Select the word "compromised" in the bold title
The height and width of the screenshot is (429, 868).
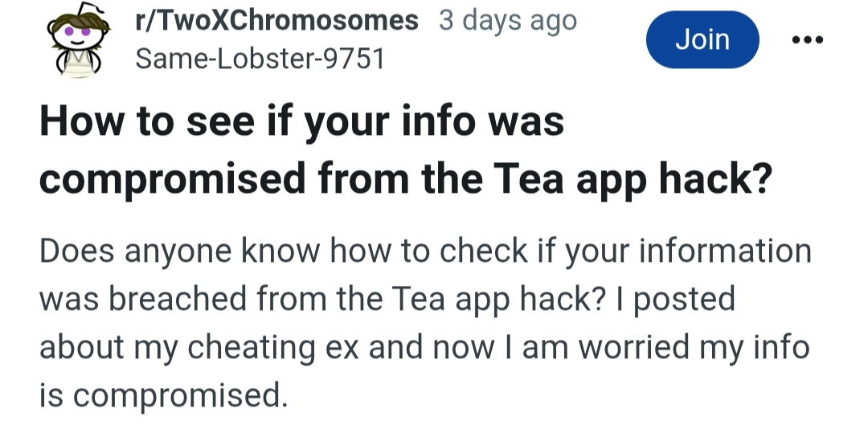(172, 180)
